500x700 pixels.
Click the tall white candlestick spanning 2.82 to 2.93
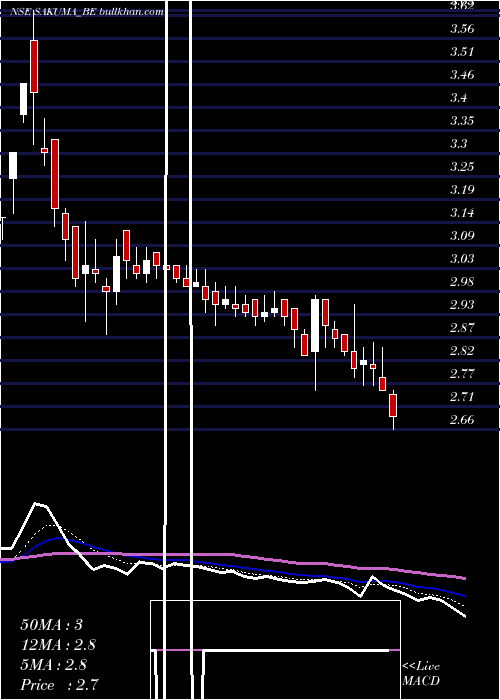315,325
